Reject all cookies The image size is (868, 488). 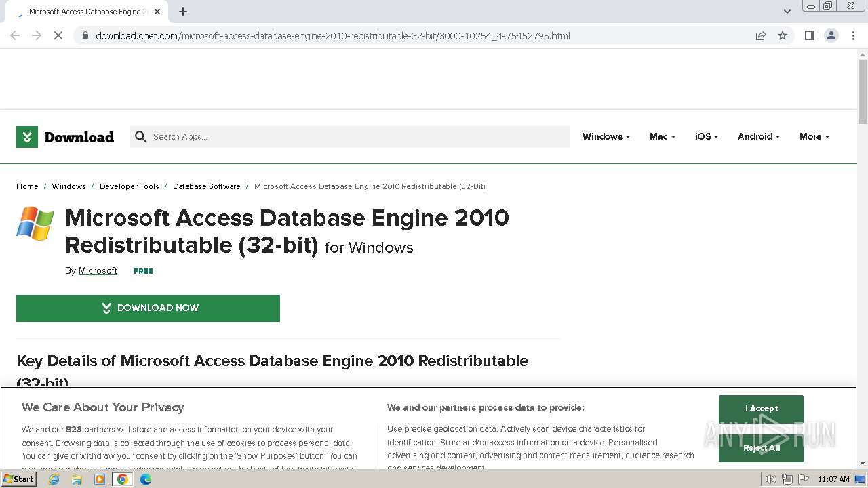[x=761, y=448]
